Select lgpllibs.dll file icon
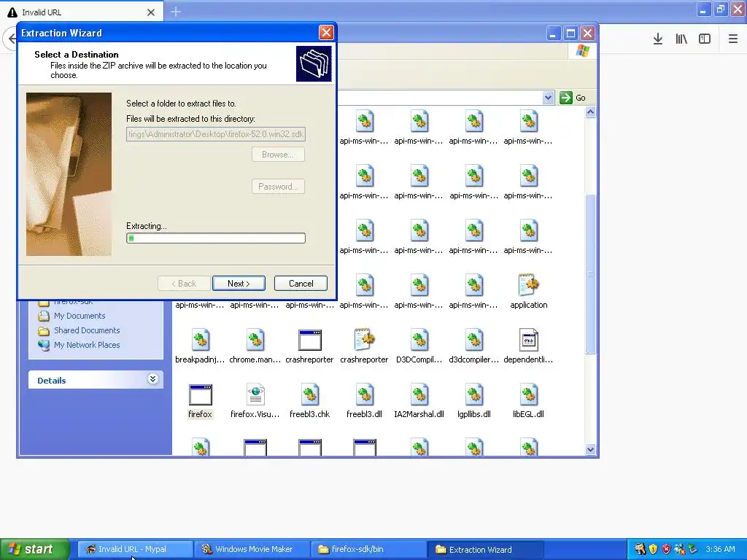 point(474,394)
